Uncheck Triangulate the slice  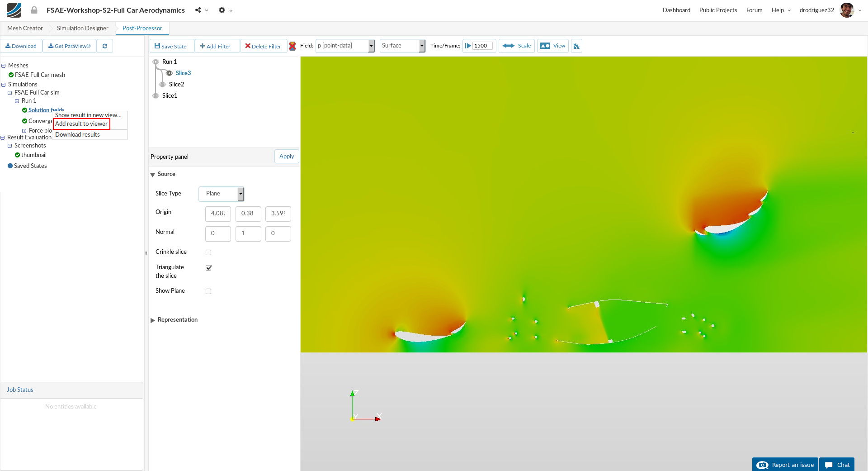(208, 268)
